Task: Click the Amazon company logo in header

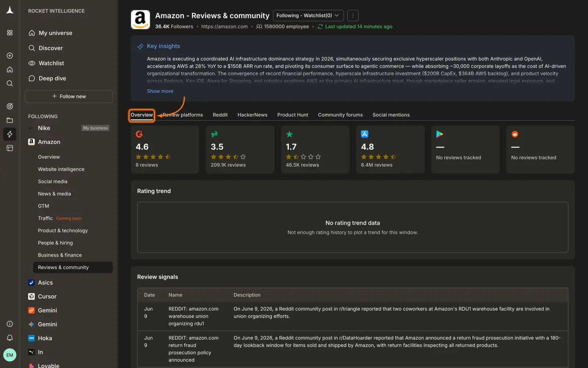Action: pyautogui.click(x=140, y=20)
